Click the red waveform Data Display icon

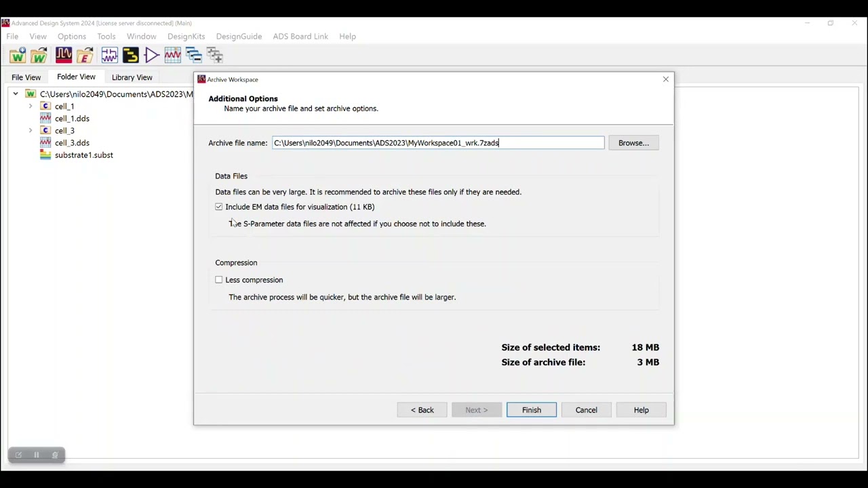[63, 56]
